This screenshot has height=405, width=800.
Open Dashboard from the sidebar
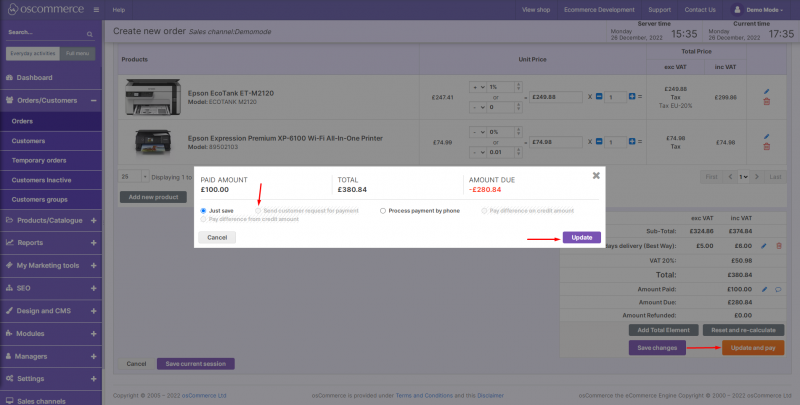pyautogui.click(x=34, y=78)
